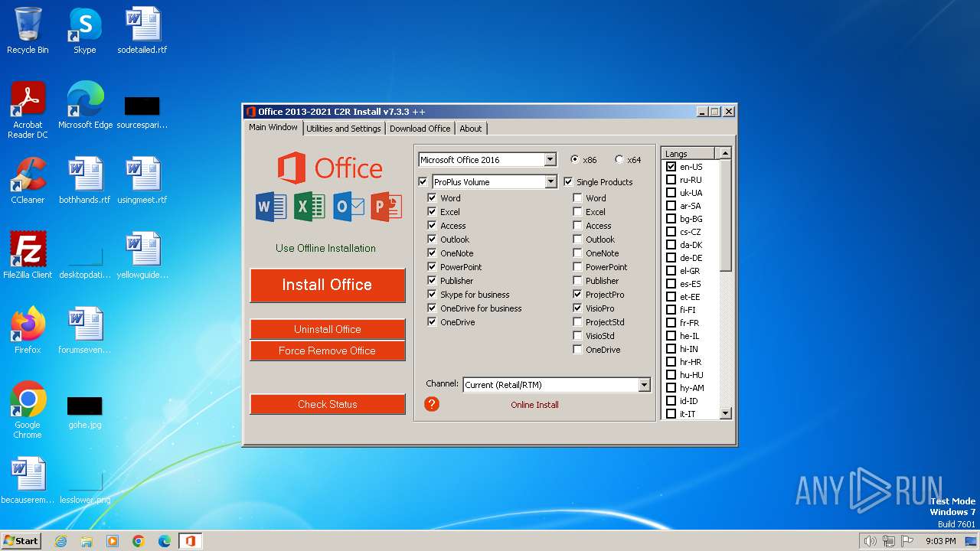Open the Recycle Bin desktop icon
This screenshot has width=980, height=551.
point(28,31)
